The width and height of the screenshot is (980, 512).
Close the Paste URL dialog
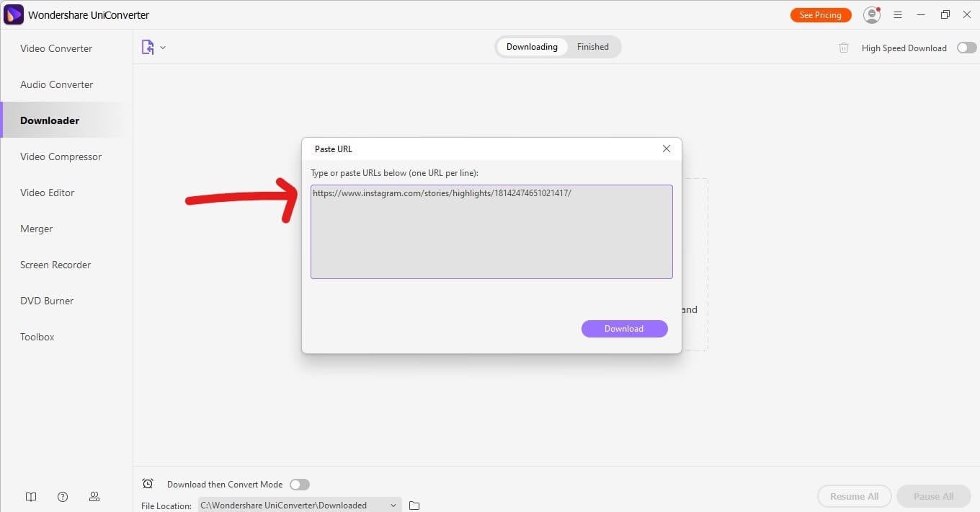[x=667, y=149]
